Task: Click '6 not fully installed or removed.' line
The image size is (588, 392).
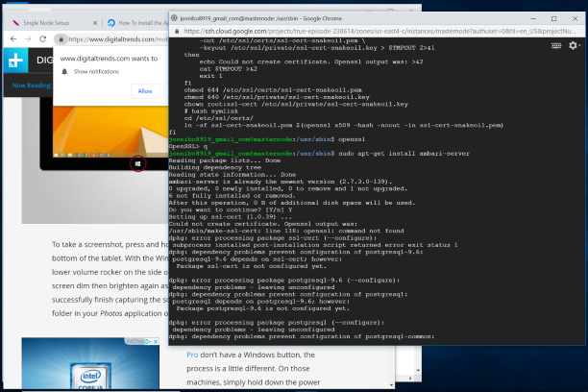Action: click(233, 195)
